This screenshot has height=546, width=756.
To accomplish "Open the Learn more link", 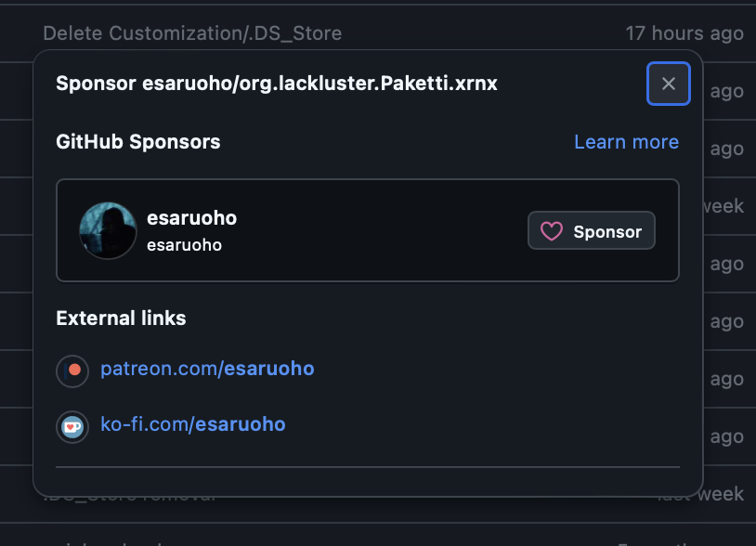I will coord(626,142).
